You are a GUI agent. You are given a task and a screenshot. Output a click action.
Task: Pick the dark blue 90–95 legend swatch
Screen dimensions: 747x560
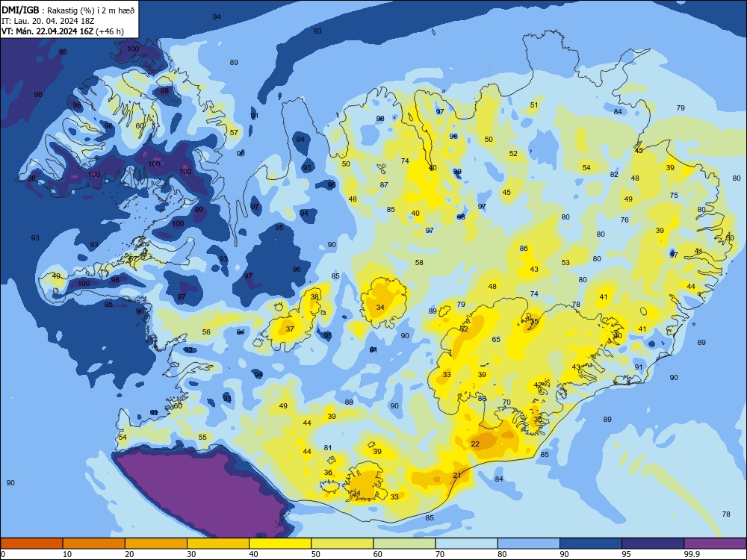click(591, 544)
